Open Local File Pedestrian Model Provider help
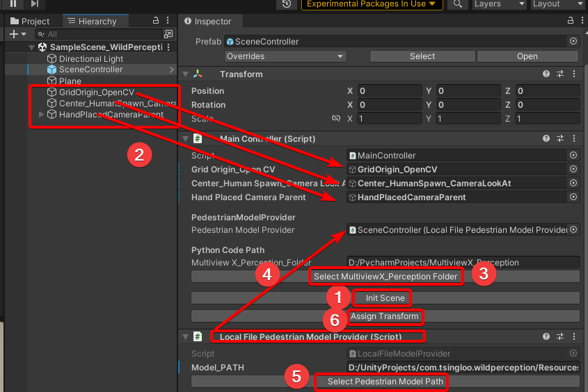This screenshot has width=588, height=392. click(x=546, y=336)
